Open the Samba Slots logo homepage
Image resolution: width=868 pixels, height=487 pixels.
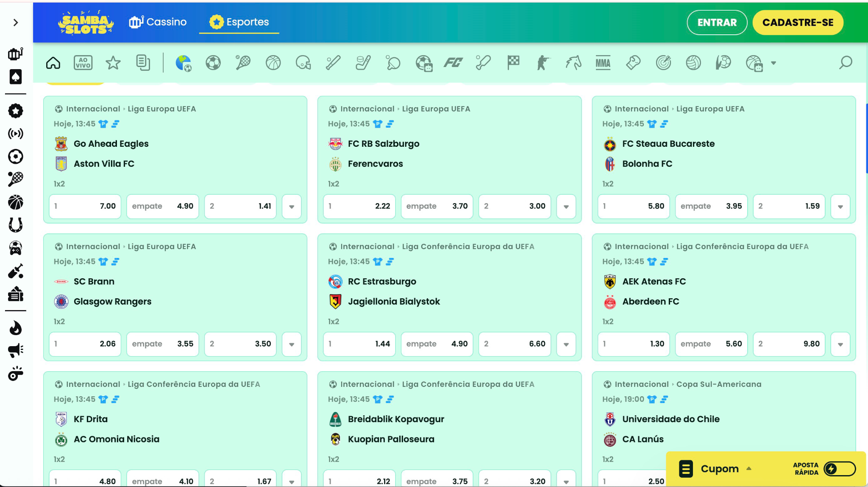click(86, 23)
